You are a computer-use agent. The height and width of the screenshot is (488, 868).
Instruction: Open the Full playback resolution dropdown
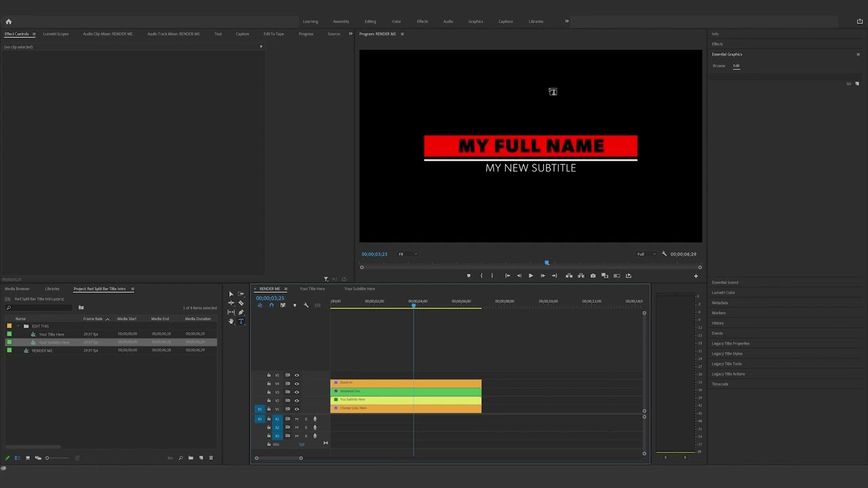(x=646, y=254)
